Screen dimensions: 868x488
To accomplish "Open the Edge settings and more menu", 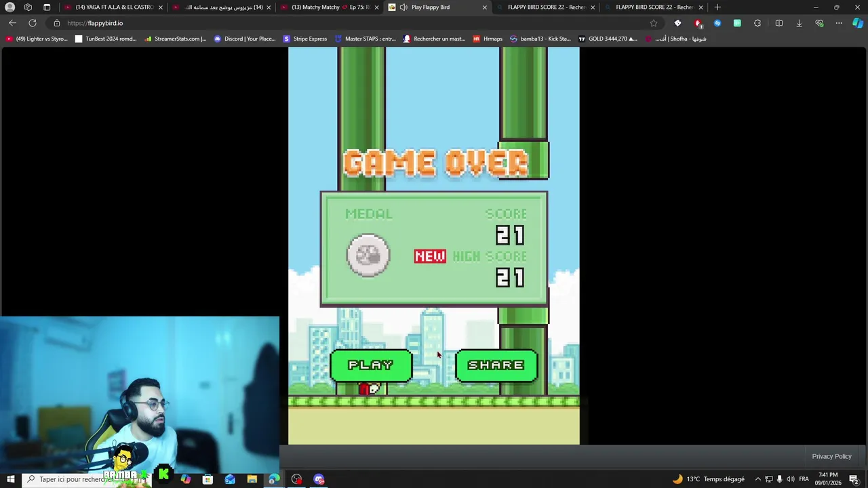I will [x=839, y=23].
